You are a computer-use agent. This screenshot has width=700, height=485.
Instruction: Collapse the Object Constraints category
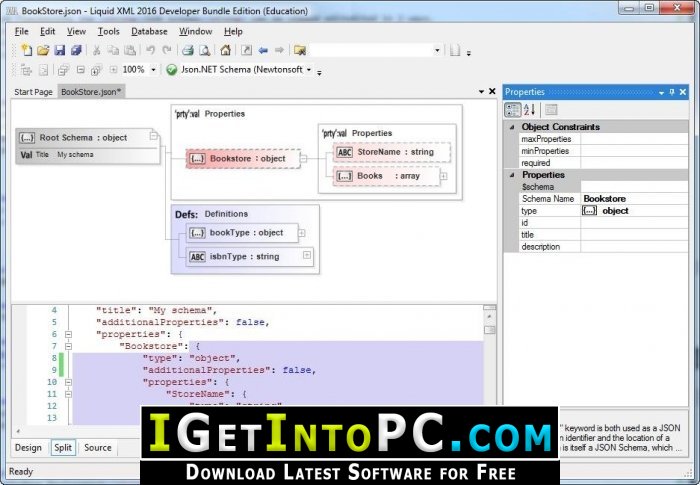point(512,127)
